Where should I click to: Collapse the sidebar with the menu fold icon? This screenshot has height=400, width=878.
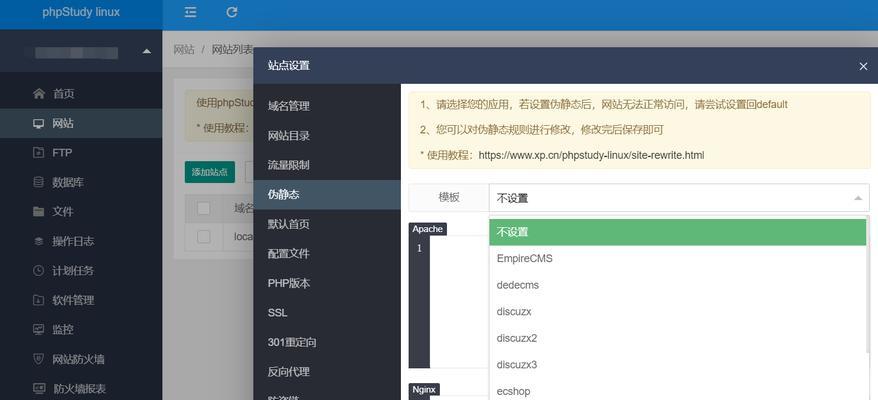(x=190, y=12)
